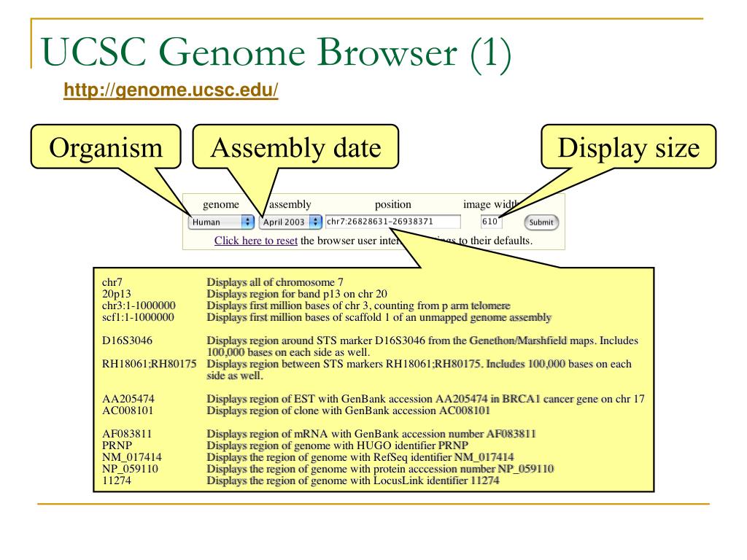Screen dimensions: 747x560
Task: Click the 'UCSC Genome Browser (1)' slide title
Action: click(x=276, y=52)
